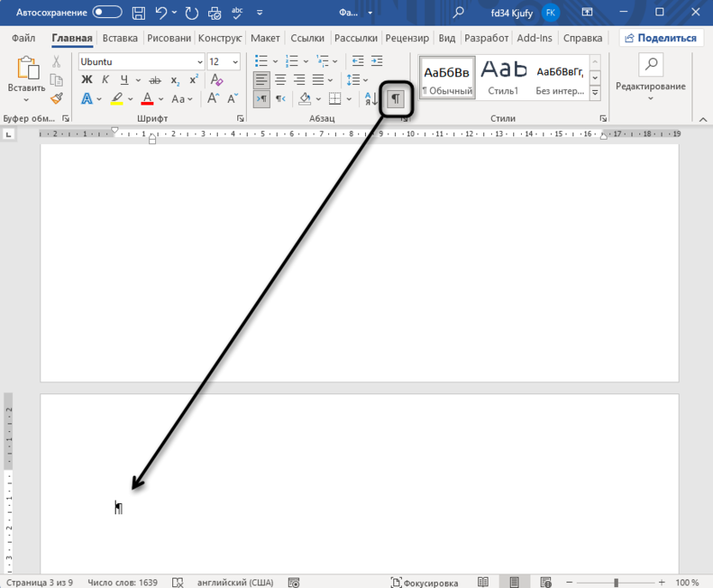Apply center alignment to paragraph
713x588 pixels.
[x=280, y=80]
